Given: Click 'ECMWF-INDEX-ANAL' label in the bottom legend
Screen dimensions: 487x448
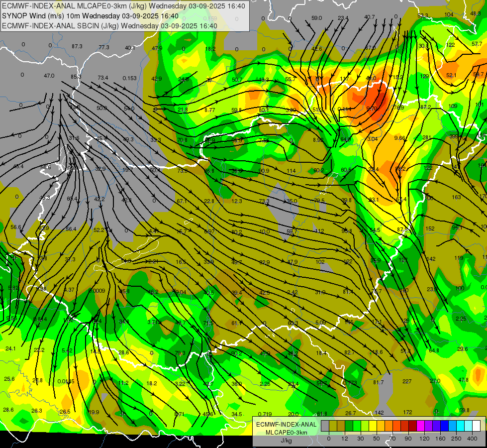Looking at the screenshot, I should pyautogui.click(x=286, y=425).
